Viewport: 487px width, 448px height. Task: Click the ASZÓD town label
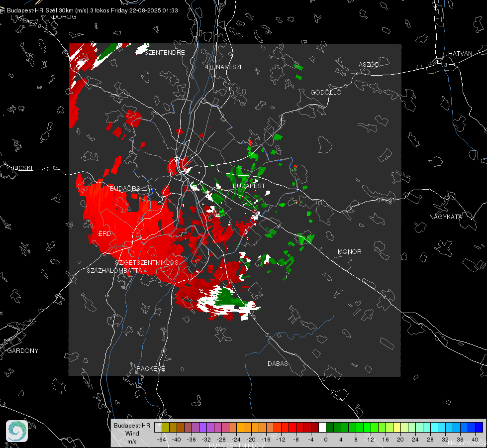click(x=369, y=65)
